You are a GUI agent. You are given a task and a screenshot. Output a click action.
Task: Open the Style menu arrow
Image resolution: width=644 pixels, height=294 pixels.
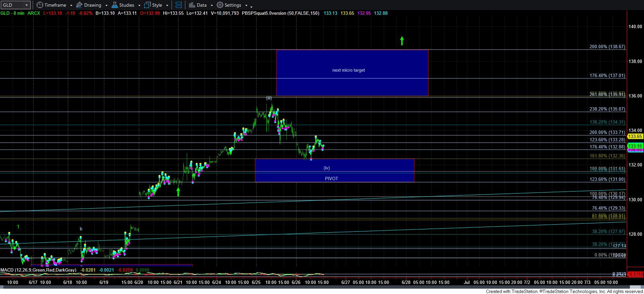pos(167,5)
